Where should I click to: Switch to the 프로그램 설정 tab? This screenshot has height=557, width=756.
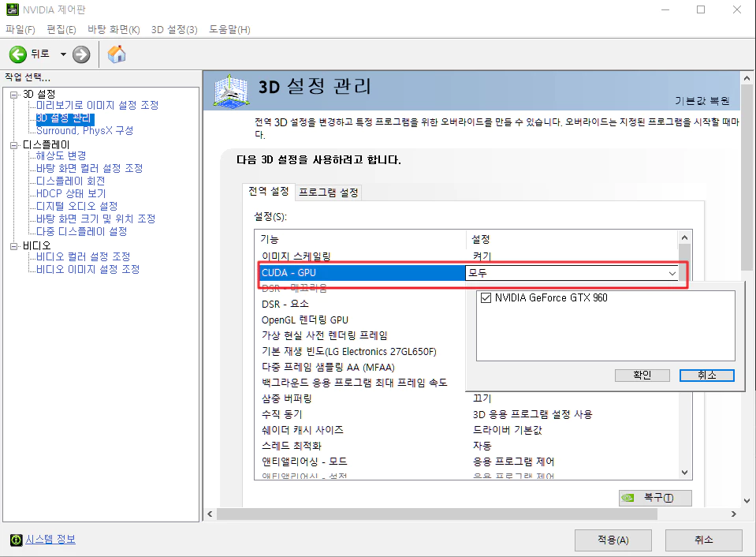click(x=329, y=193)
